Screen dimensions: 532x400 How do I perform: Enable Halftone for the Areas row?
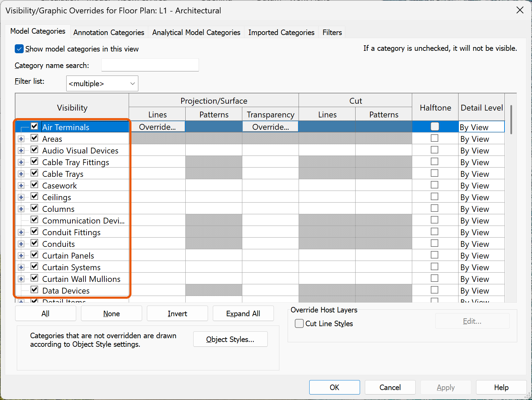click(435, 138)
